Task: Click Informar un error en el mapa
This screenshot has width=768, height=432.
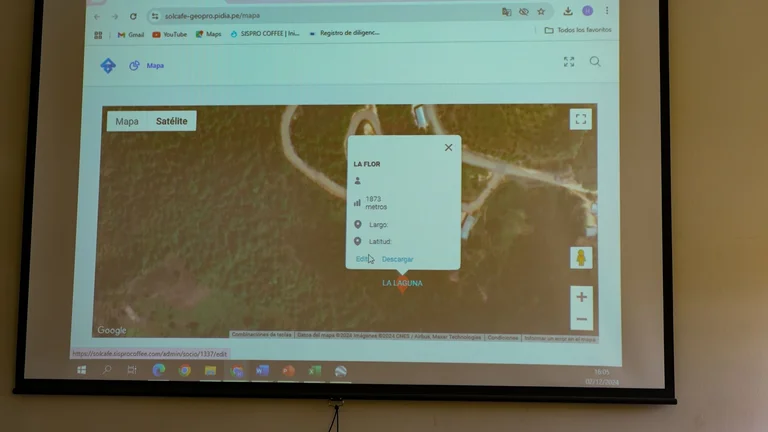Action: pyautogui.click(x=559, y=338)
